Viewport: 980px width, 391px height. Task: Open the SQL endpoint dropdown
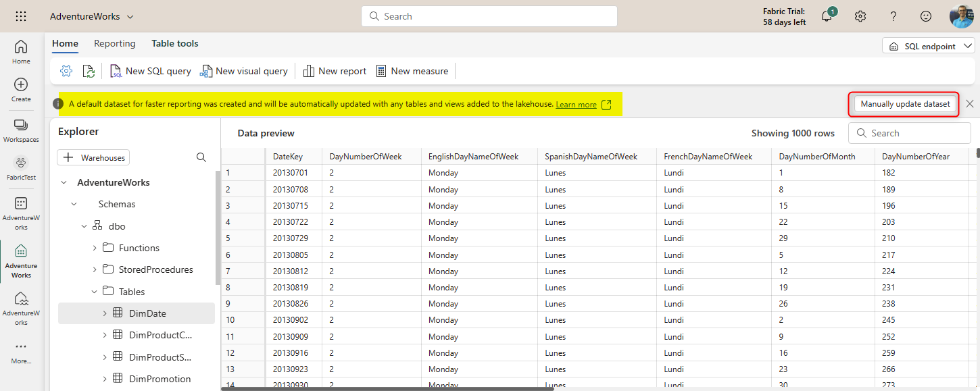tap(928, 46)
